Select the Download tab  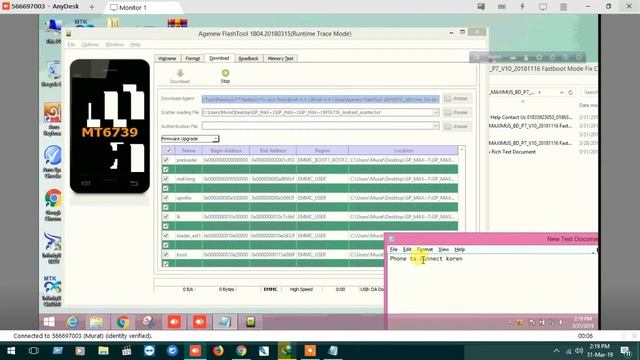[219, 58]
